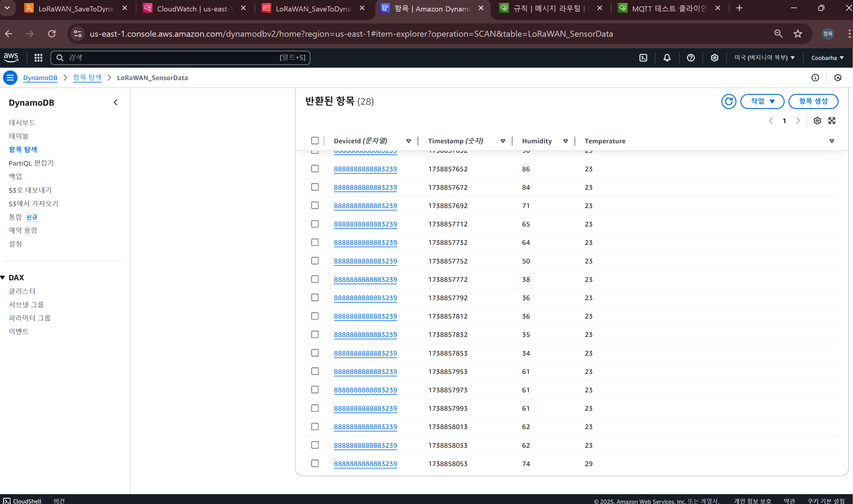Collapse the DAX section

tap(3, 278)
